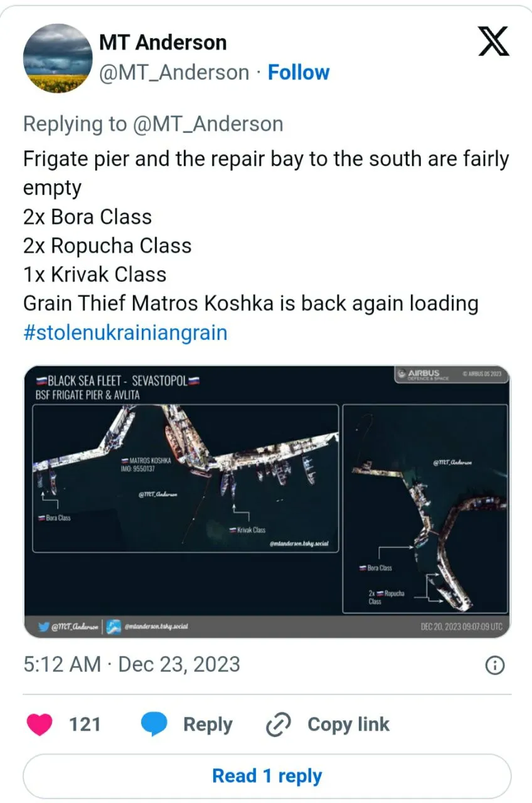This screenshot has width=532, height=803.
Task: Click @MT_Anderson in the 'Replying to' line
Action: pyautogui.click(x=206, y=124)
